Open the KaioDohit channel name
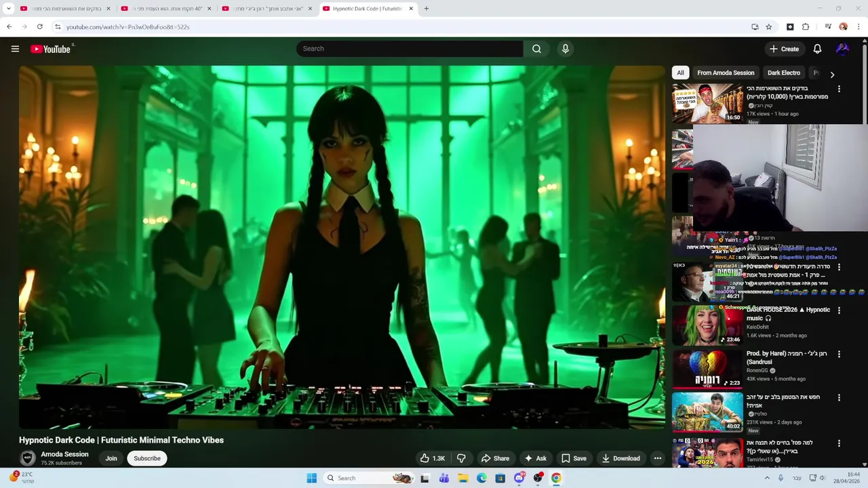 [x=757, y=327]
